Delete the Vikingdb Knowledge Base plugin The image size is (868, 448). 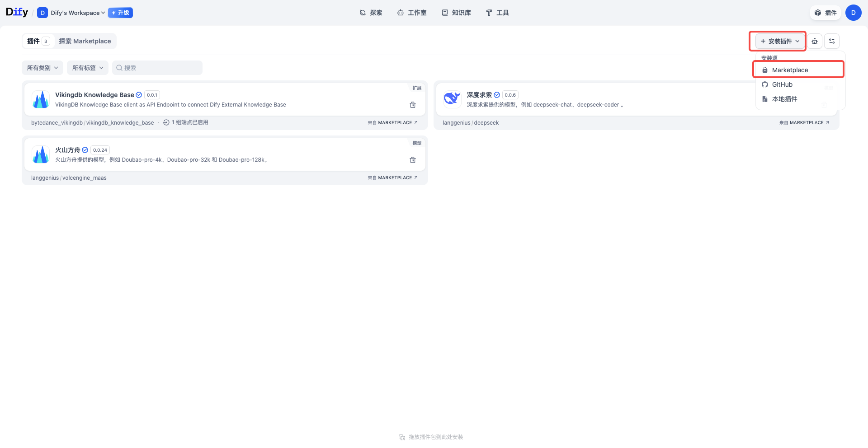(x=413, y=105)
